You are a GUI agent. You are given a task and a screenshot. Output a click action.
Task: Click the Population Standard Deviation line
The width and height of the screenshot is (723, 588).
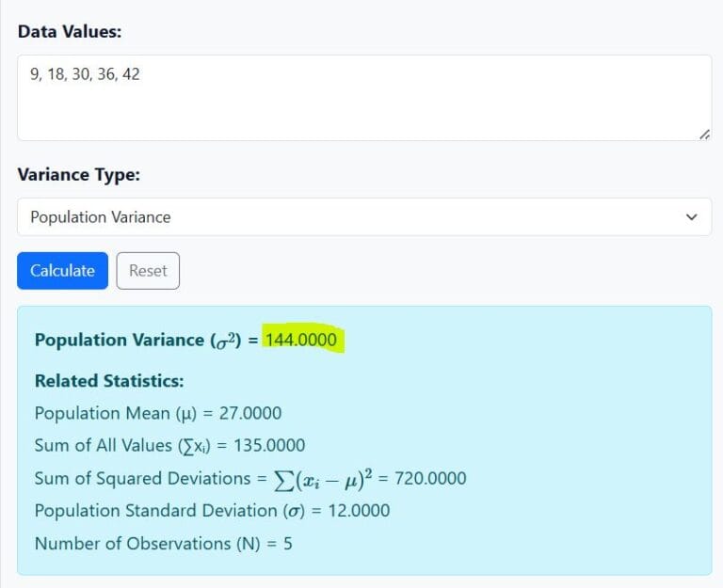[212, 511]
